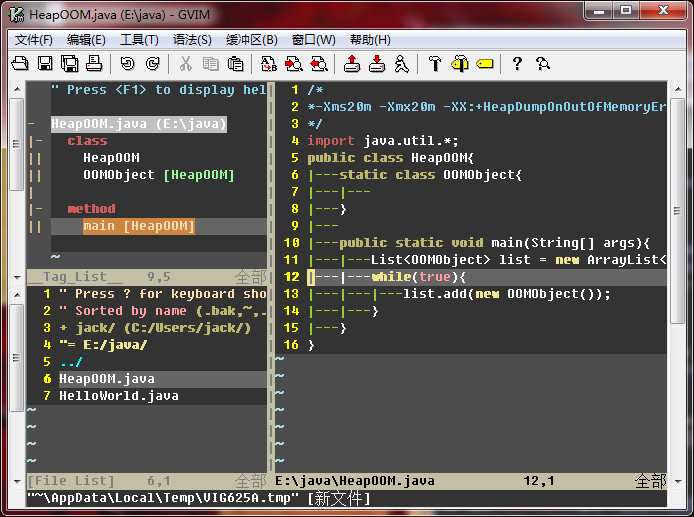Click the Find and Replace icon
This screenshot has height=517, width=694.
[x=269, y=64]
